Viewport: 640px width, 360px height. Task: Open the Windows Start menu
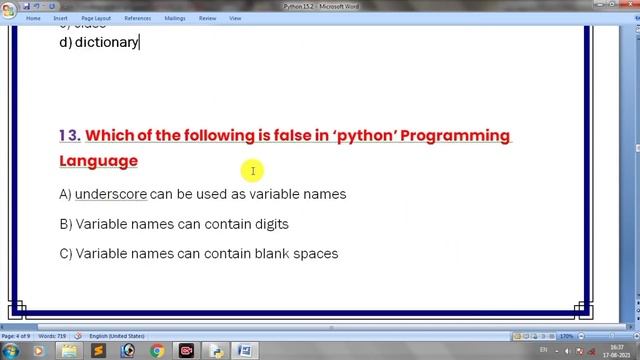[x=11, y=351]
